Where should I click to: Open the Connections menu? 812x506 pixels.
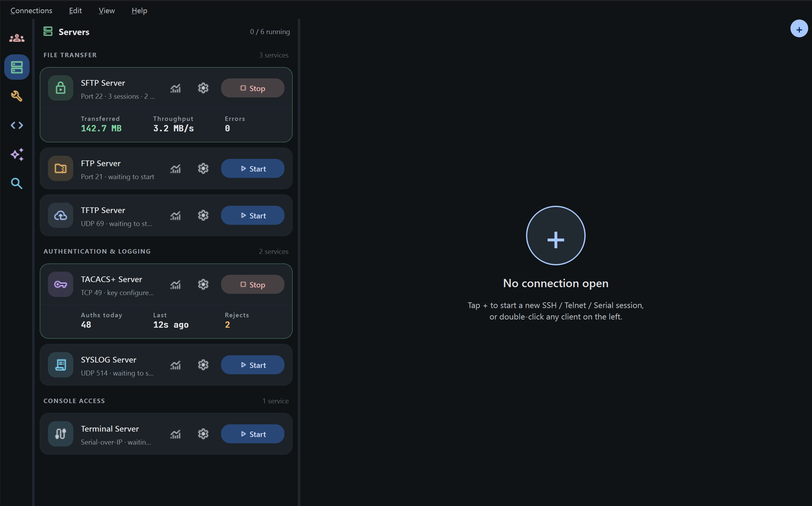click(x=31, y=10)
